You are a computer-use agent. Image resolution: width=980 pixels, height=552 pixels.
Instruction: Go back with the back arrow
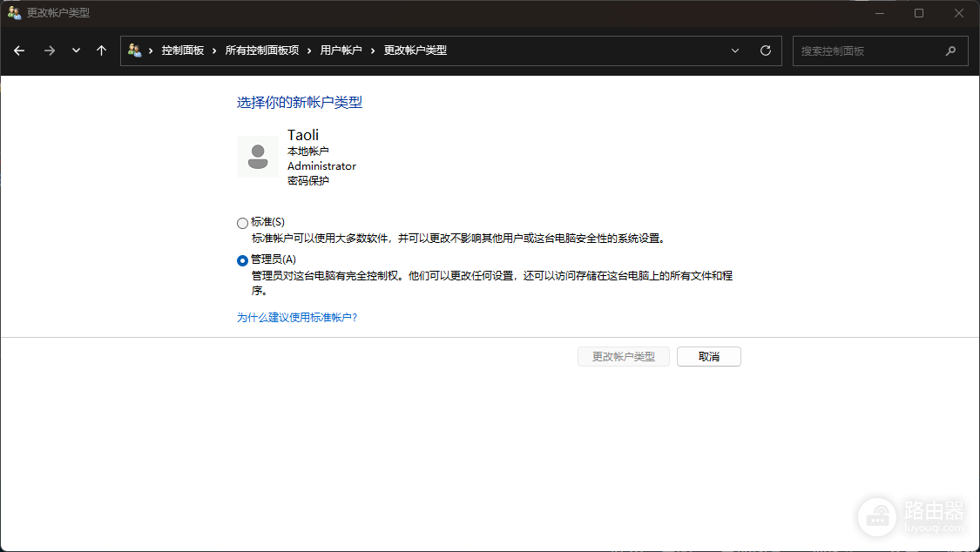click(x=19, y=50)
